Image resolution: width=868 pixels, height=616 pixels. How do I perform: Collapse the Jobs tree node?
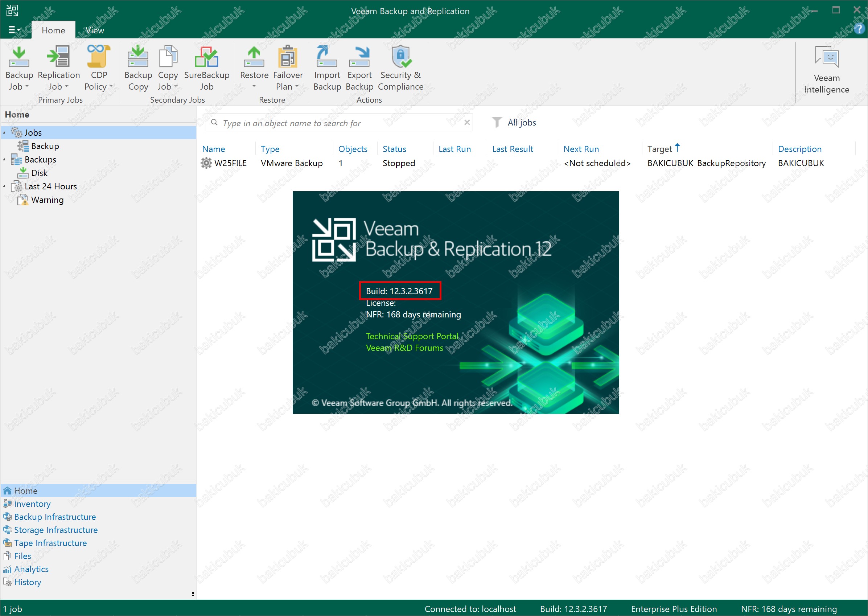pyautogui.click(x=4, y=133)
